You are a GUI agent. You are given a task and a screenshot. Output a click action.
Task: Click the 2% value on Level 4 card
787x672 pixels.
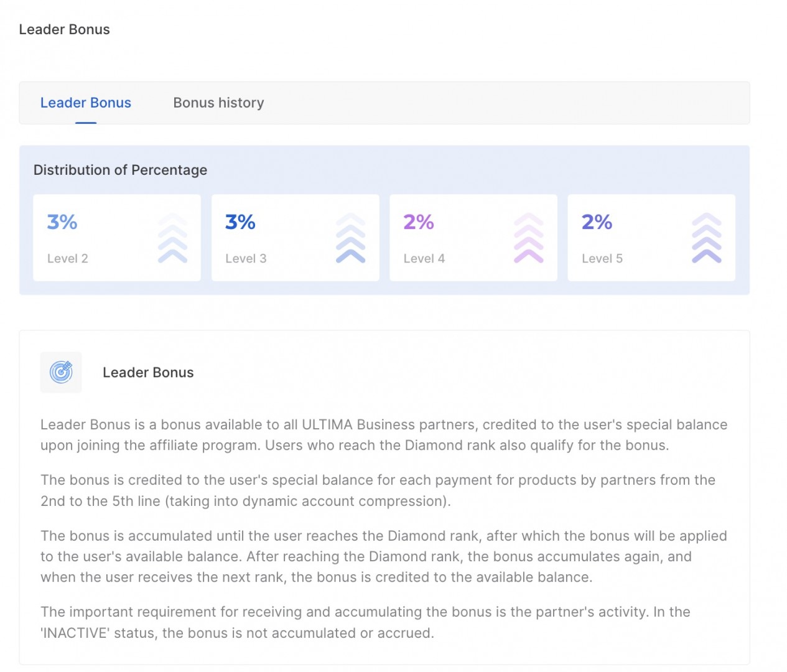coord(419,222)
